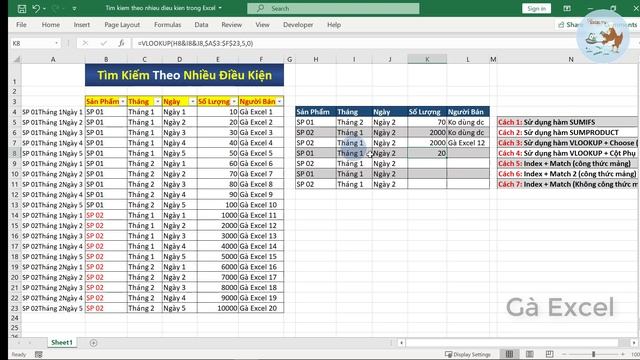Screen dimensions: 640x360
Task: Click cell Gà Excel 20
Action: [261, 309]
